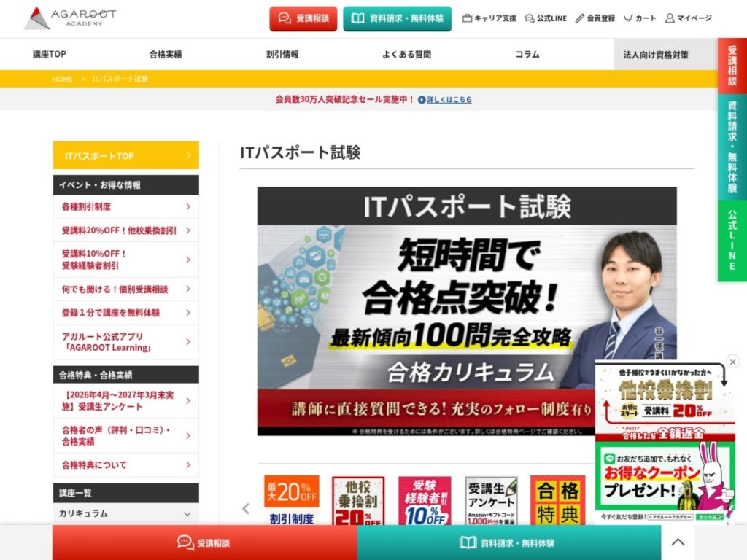
Task: Click chevron on 受験経験者割引 row
Action: click(188, 260)
